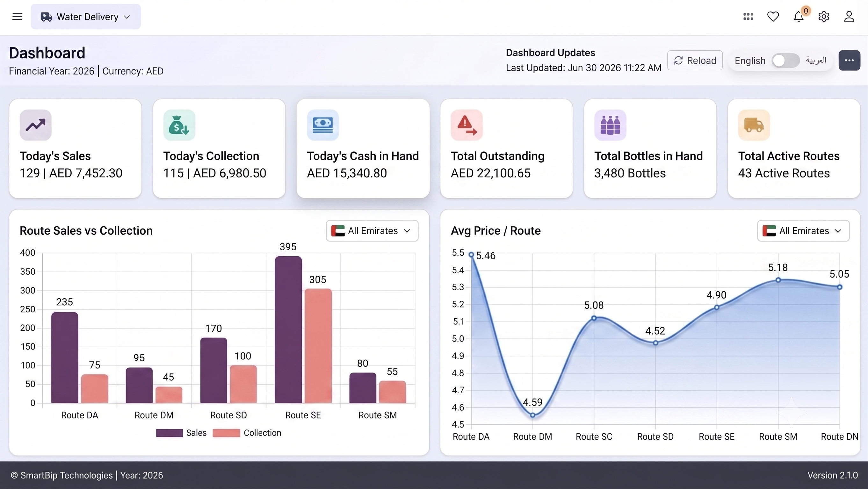This screenshot has width=868, height=489.
Task: Click Avg Price / Route chart title
Action: [x=496, y=231]
